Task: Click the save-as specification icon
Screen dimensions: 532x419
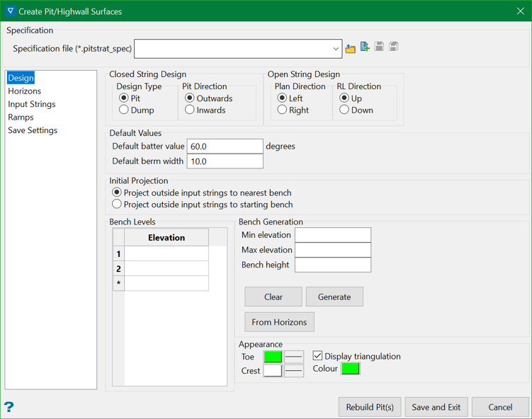Action: click(394, 47)
